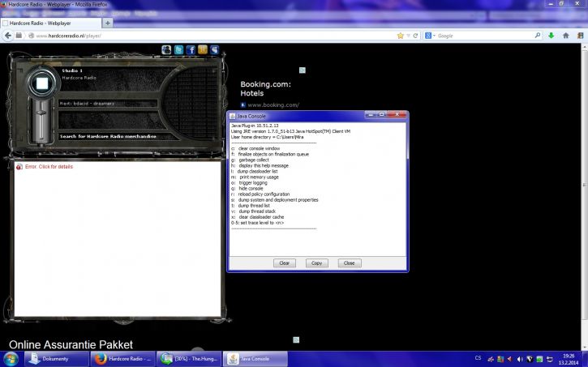Click the globe icon in the address bar
588x367 pixels.
[32, 36]
